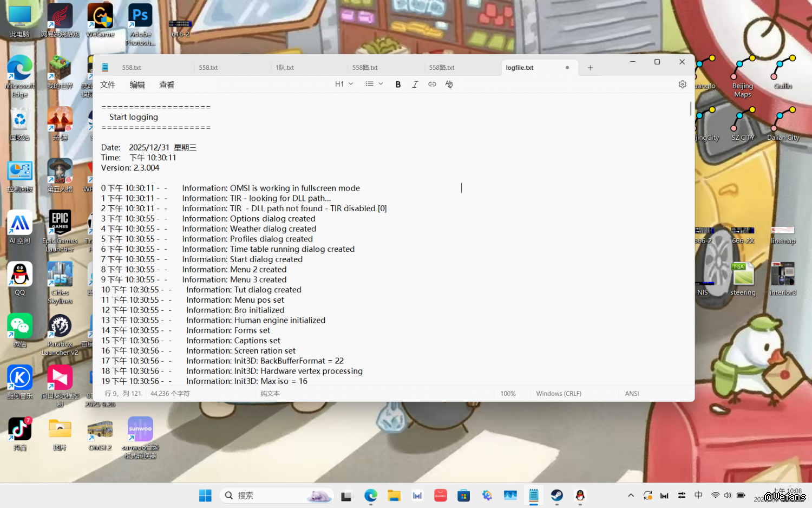
Task: Select the OMSI 2 desktop shortcut
Action: [100, 434]
